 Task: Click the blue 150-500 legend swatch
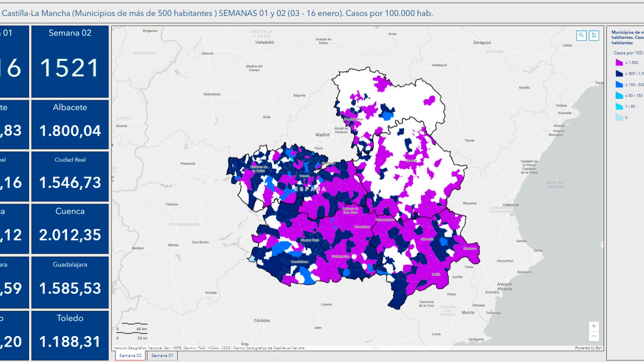pos(619,84)
